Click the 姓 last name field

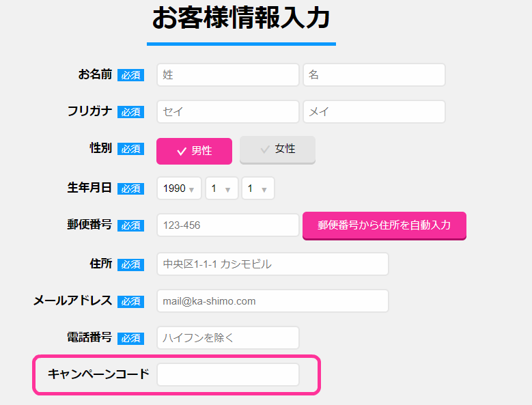(227, 75)
